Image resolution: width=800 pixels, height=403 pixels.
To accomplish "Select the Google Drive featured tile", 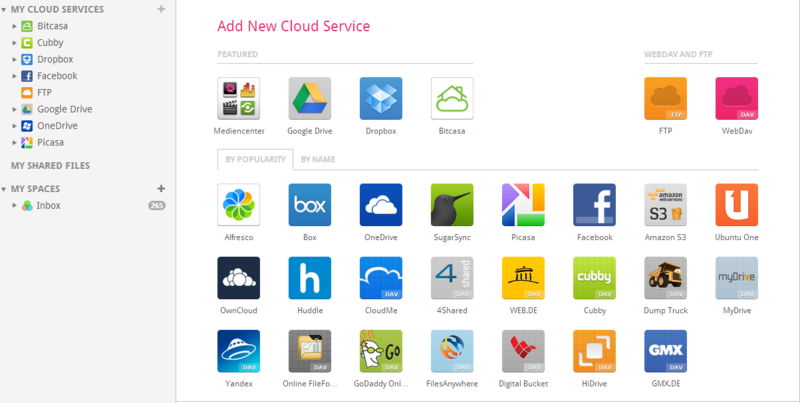I will [x=310, y=98].
